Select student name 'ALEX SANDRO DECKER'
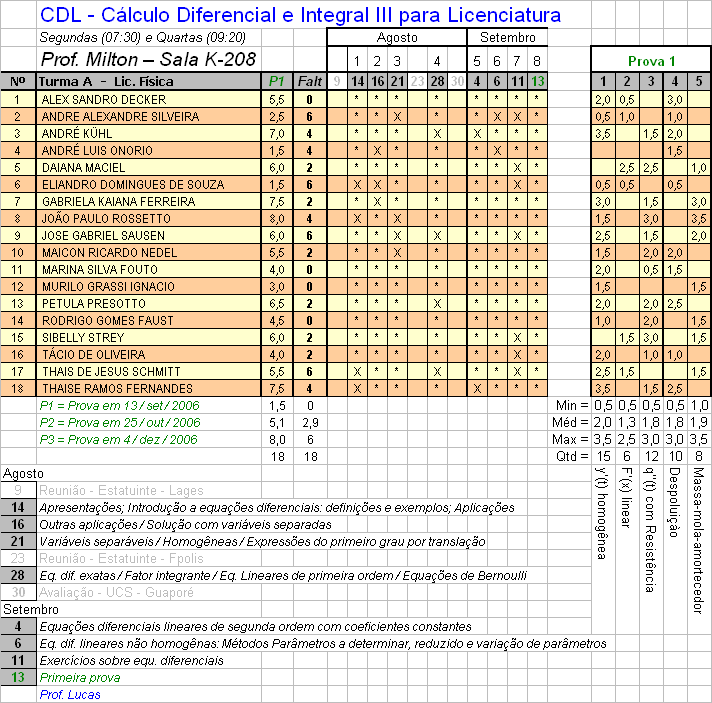The width and height of the screenshot is (712, 703). [104, 99]
